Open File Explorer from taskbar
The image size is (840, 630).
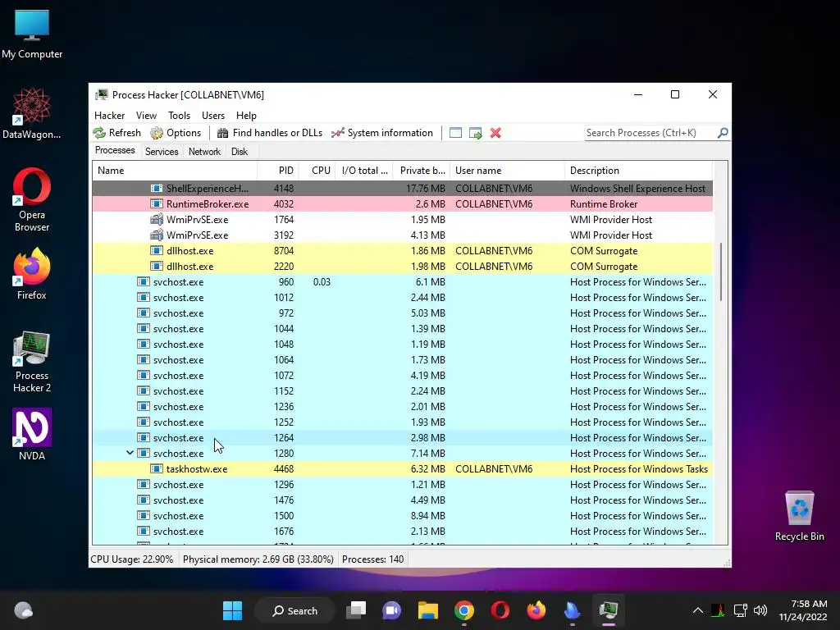(428, 610)
